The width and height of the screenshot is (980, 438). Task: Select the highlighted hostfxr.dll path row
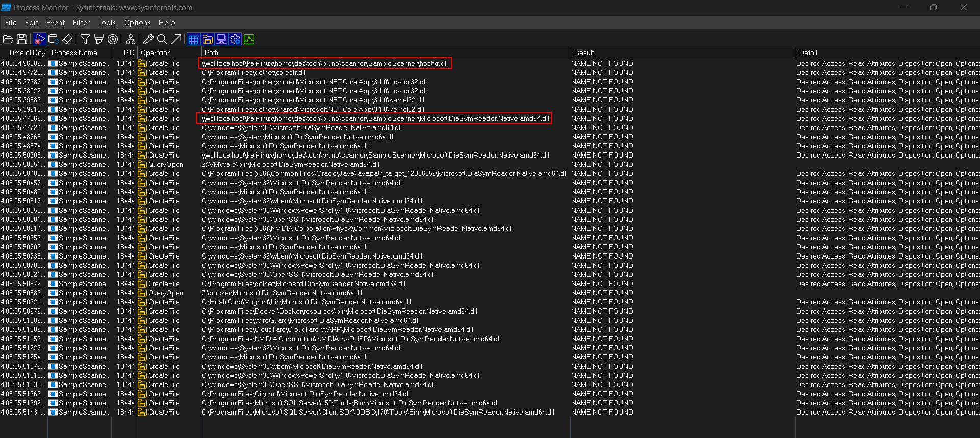pyautogui.click(x=325, y=64)
